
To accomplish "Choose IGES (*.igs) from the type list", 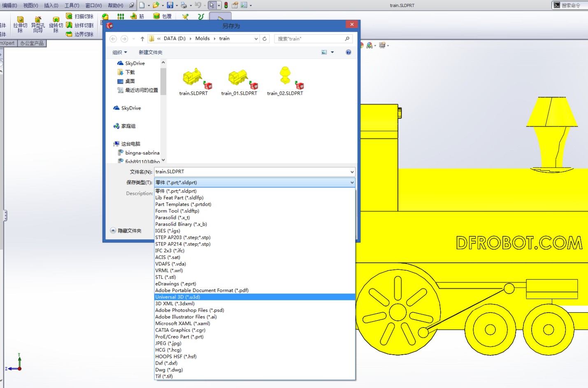I will (x=255, y=231).
